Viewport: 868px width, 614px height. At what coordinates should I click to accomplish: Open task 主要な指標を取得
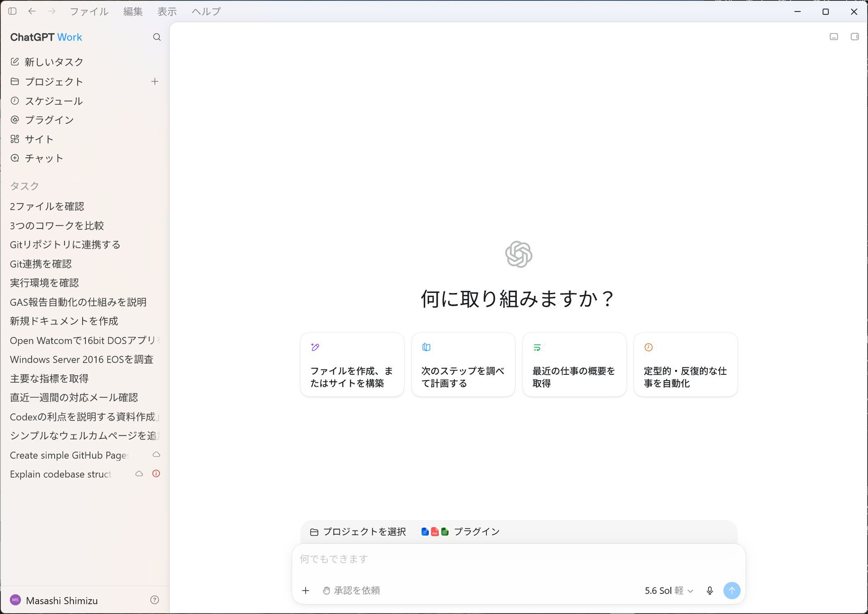pos(85,378)
